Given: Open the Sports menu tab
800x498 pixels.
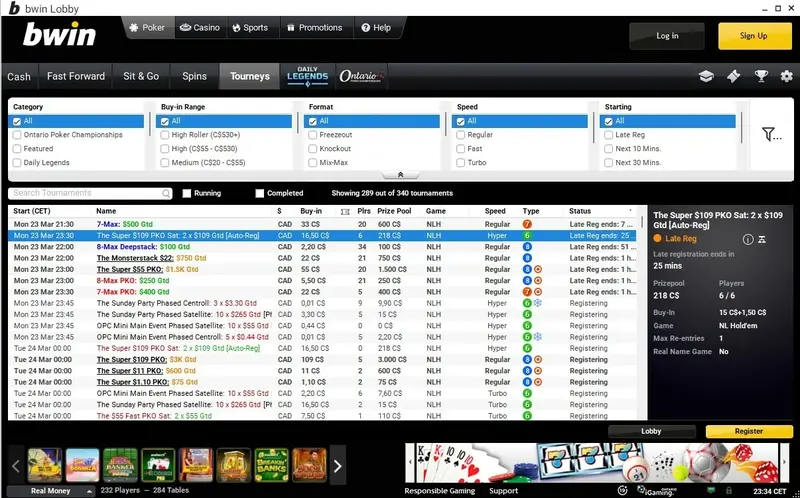Looking at the screenshot, I should 251,28.
